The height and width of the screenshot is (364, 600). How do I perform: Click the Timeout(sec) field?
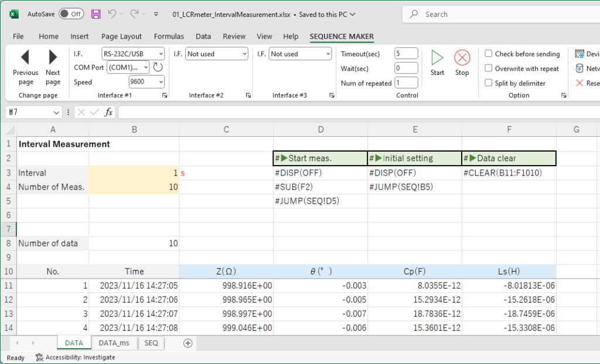(406, 53)
